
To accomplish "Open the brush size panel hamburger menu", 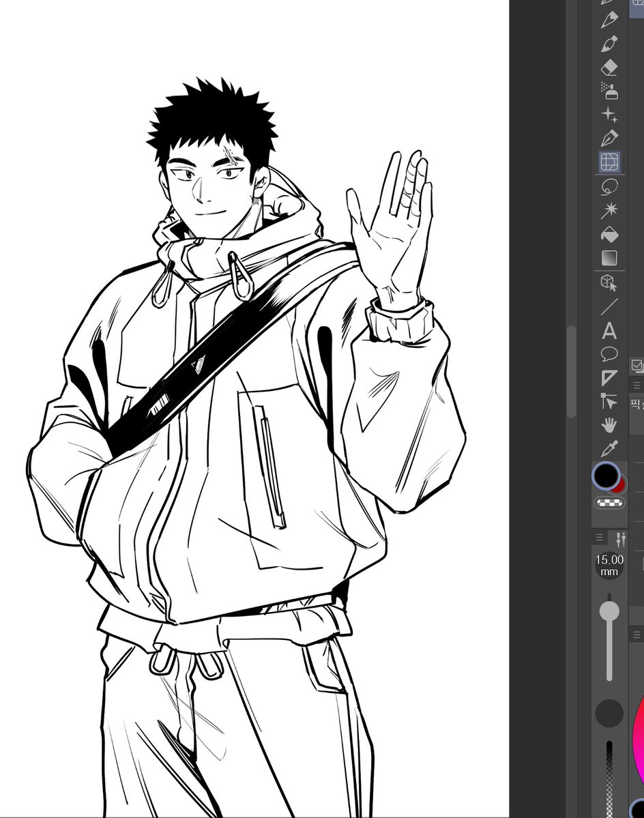I will [599, 538].
